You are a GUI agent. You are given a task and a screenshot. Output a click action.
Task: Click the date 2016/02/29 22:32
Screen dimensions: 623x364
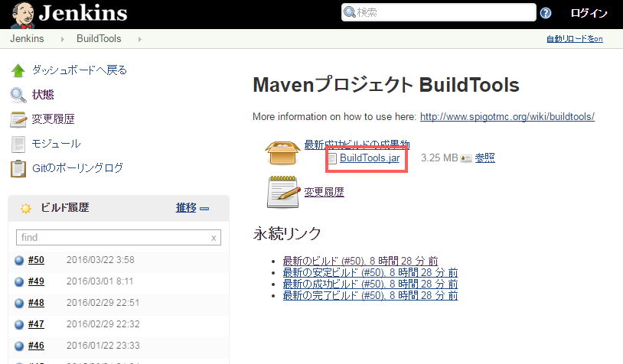click(103, 324)
